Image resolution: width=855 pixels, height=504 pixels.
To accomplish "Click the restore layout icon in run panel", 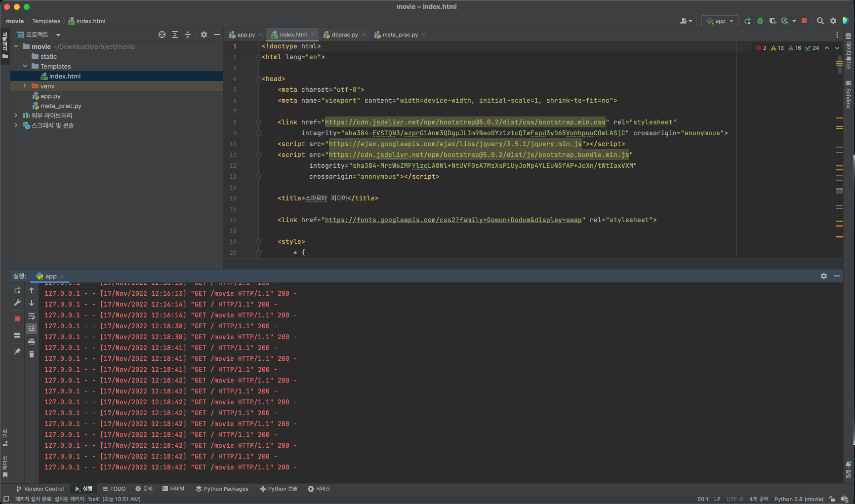I will pyautogui.click(x=17, y=335).
